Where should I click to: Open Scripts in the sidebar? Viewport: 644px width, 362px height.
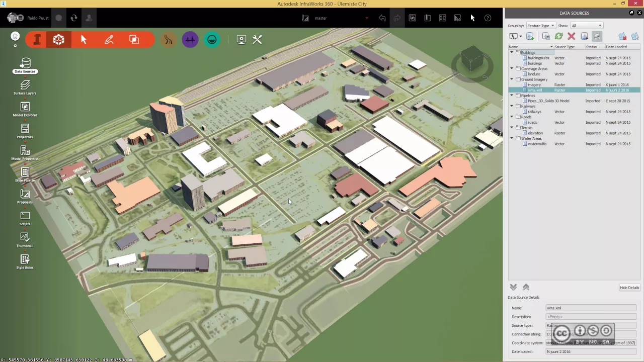point(25,218)
